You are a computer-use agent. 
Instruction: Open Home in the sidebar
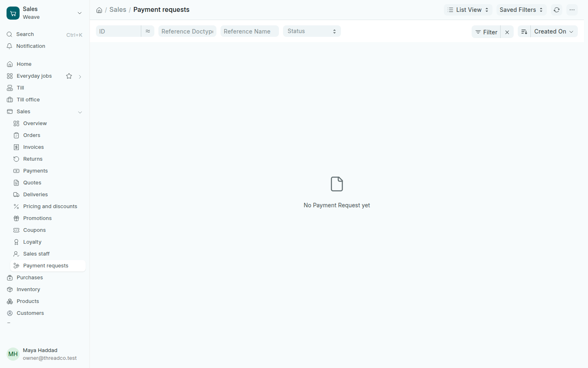pyautogui.click(x=45, y=64)
